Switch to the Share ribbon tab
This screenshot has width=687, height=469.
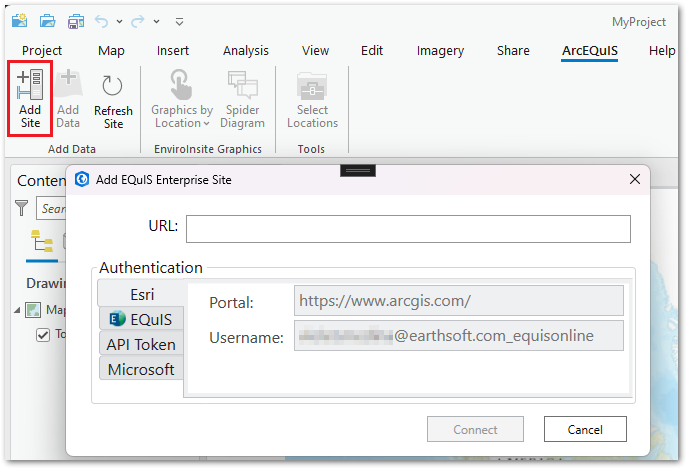pos(513,51)
